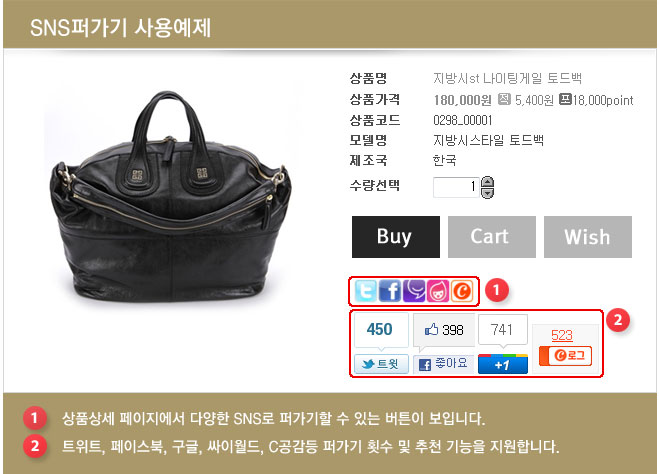Click the purple me2day speech-bubble icon
Viewport: 659px width, 474px height.
click(x=414, y=291)
